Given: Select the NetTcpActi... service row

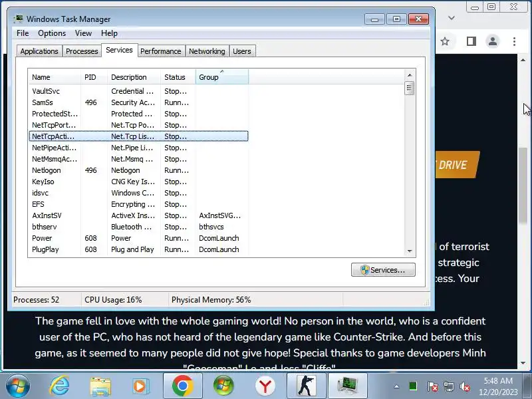Looking at the screenshot, I should 138,136.
